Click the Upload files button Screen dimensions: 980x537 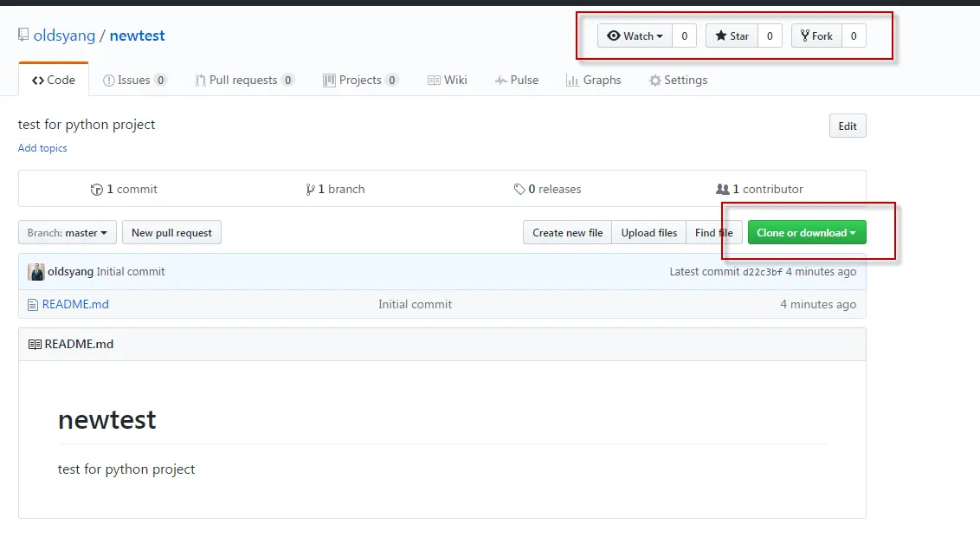pos(648,232)
